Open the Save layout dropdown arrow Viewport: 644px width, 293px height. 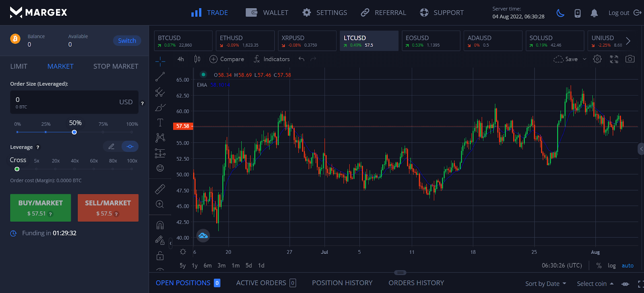pos(585,59)
